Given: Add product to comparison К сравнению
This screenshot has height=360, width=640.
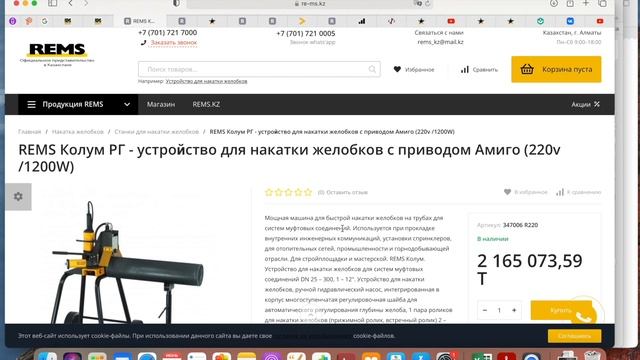Looking at the screenshot, I should (x=579, y=192).
